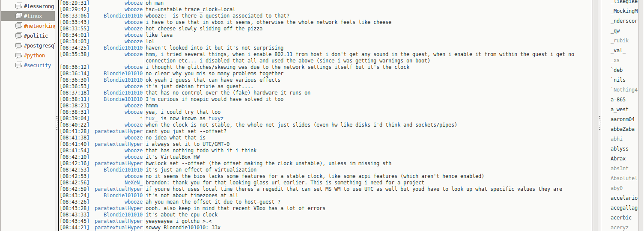Select the #networking channel label
Screen dimensions: 644x231
point(39,26)
